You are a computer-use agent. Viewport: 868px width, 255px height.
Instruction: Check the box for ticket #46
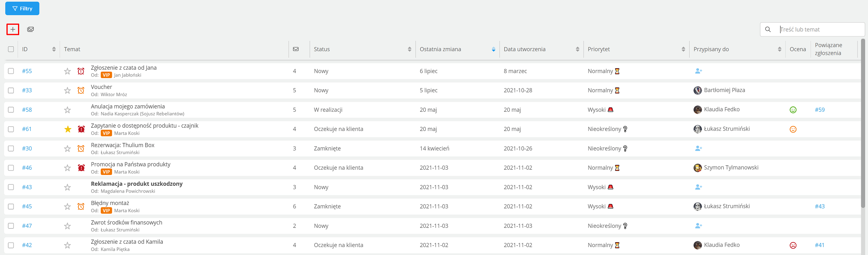coord(11,168)
